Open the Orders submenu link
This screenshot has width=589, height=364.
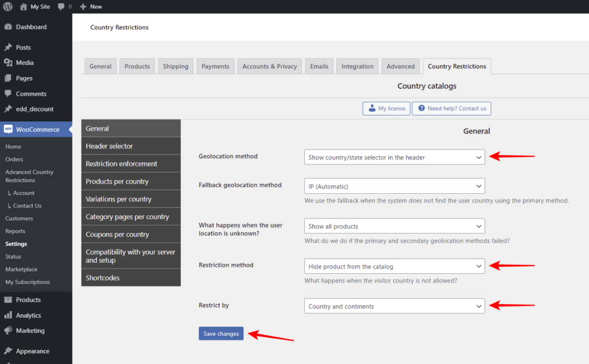point(14,159)
